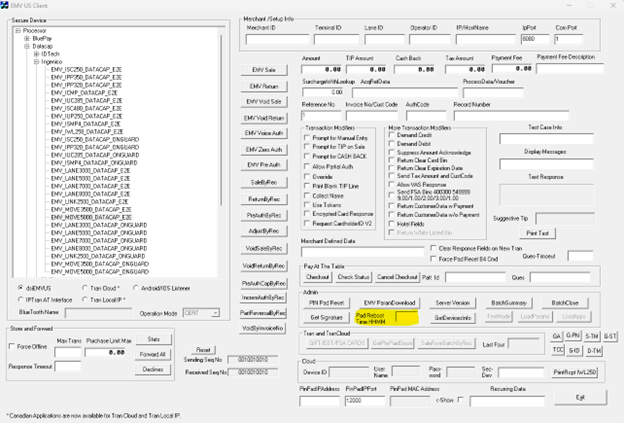Click the Exit button
624x423 pixels.
(581, 397)
